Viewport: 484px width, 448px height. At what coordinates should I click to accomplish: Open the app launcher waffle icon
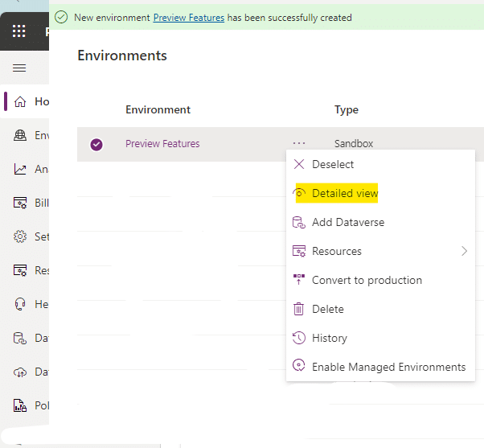coord(19,31)
